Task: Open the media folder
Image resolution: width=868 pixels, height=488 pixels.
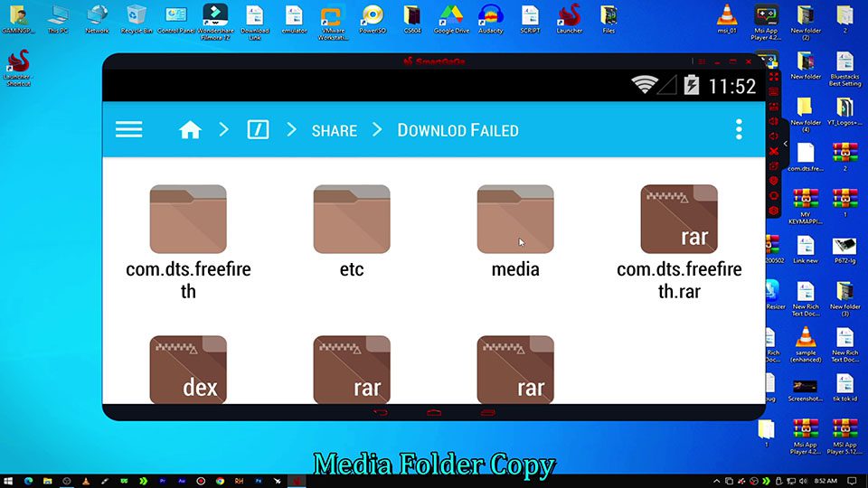Action: [x=515, y=219]
